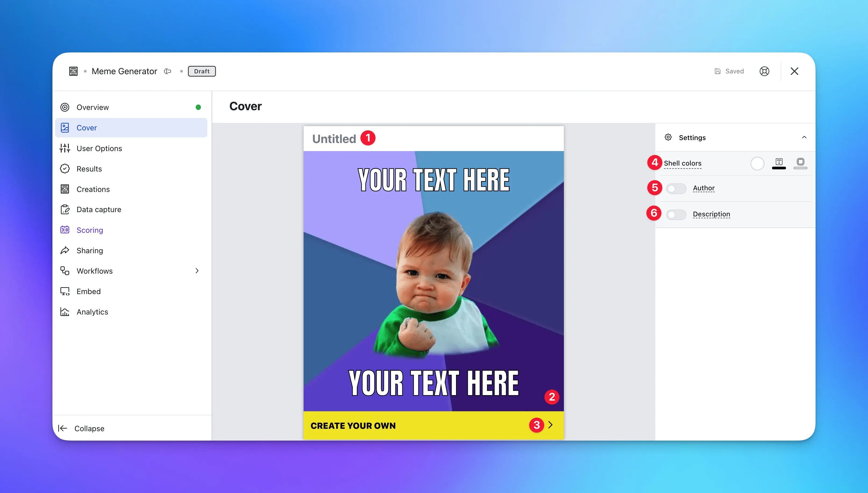
Task: Click the Collapse sidebar label
Action: tap(89, 428)
